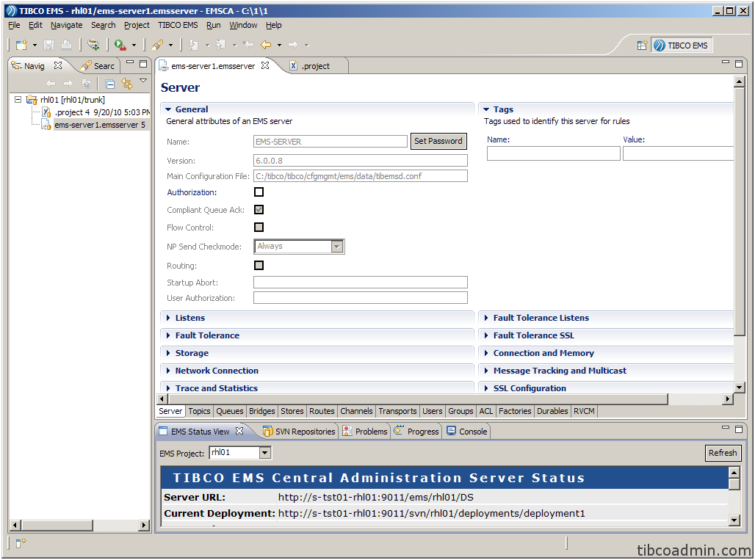Switch to the .project editor tab
Screen dimensions: 755x560
click(x=311, y=66)
